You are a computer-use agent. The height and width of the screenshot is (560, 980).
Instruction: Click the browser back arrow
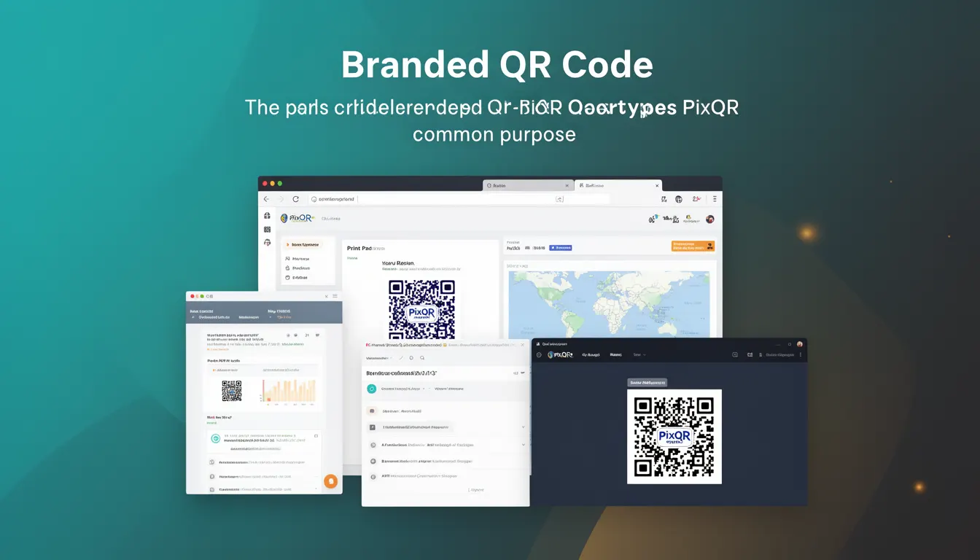[266, 199]
